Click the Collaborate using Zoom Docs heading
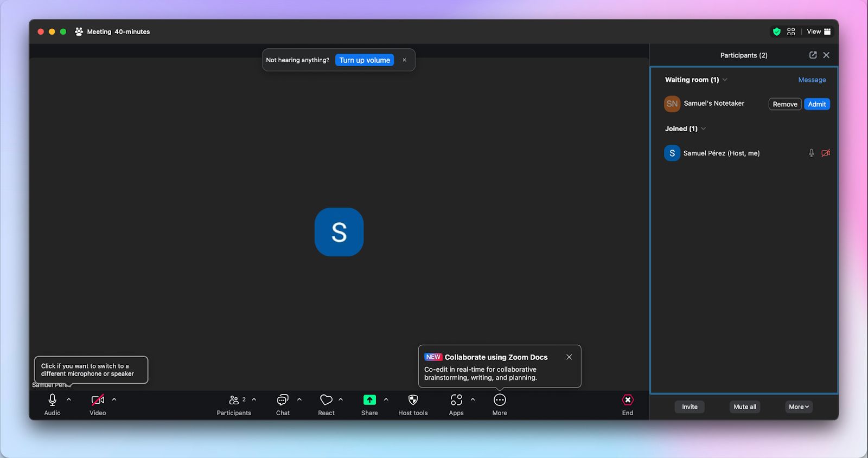The height and width of the screenshot is (458, 868). pyautogui.click(x=496, y=357)
